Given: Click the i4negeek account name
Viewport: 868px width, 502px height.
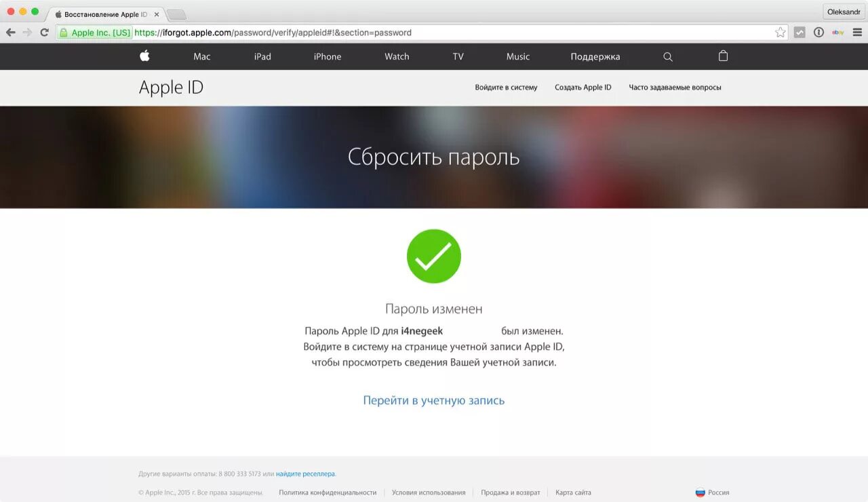Looking at the screenshot, I should click(x=422, y=331).
